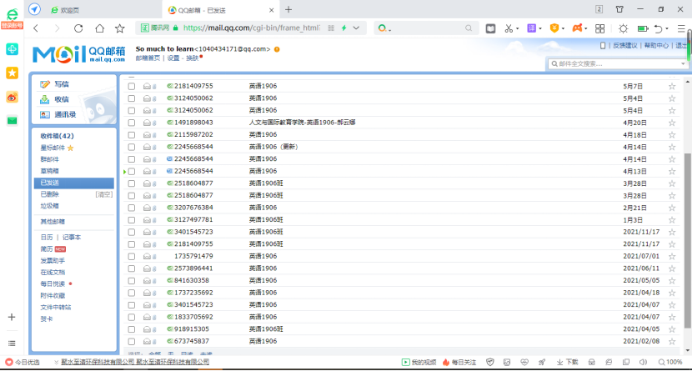
Task: Click the mail.qq.com address bar URL
Action: (x=251, y=28)
